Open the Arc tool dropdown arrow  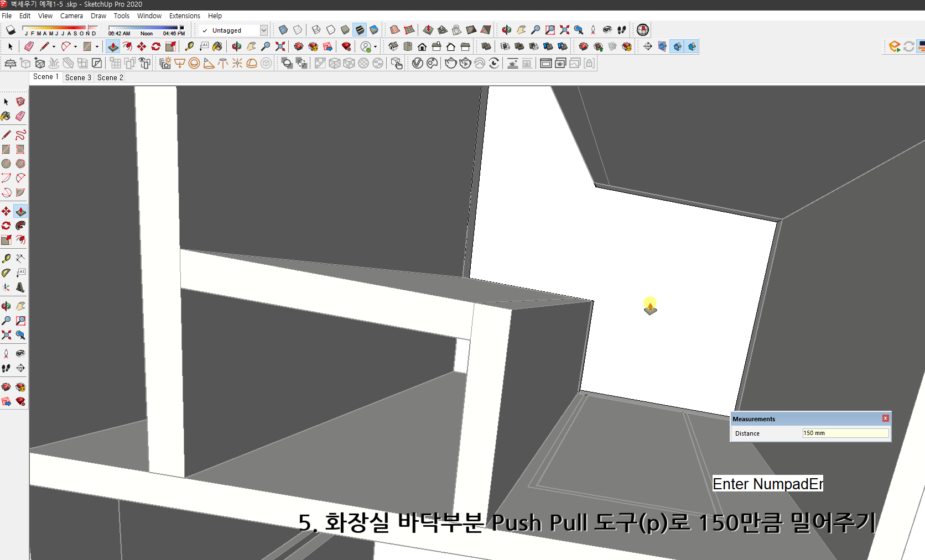[x=75, y=47]
